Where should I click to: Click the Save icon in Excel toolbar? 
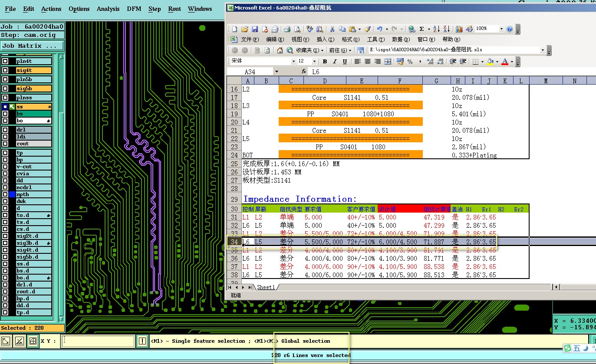point(255,29)
